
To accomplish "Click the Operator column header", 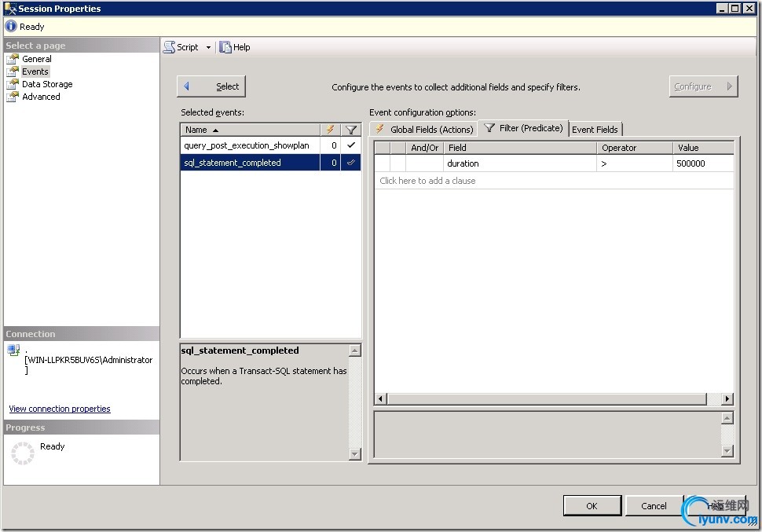I will click(x=635, y=148).
